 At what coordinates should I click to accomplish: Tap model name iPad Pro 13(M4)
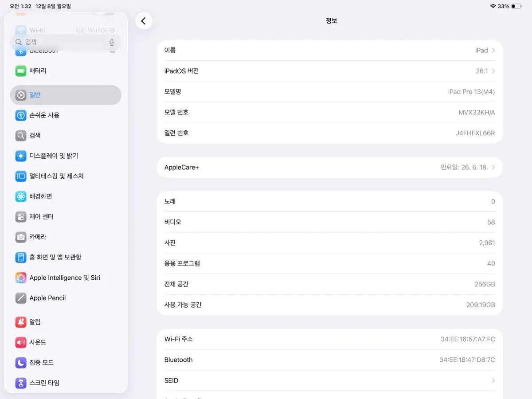click(x=471, y=92)
